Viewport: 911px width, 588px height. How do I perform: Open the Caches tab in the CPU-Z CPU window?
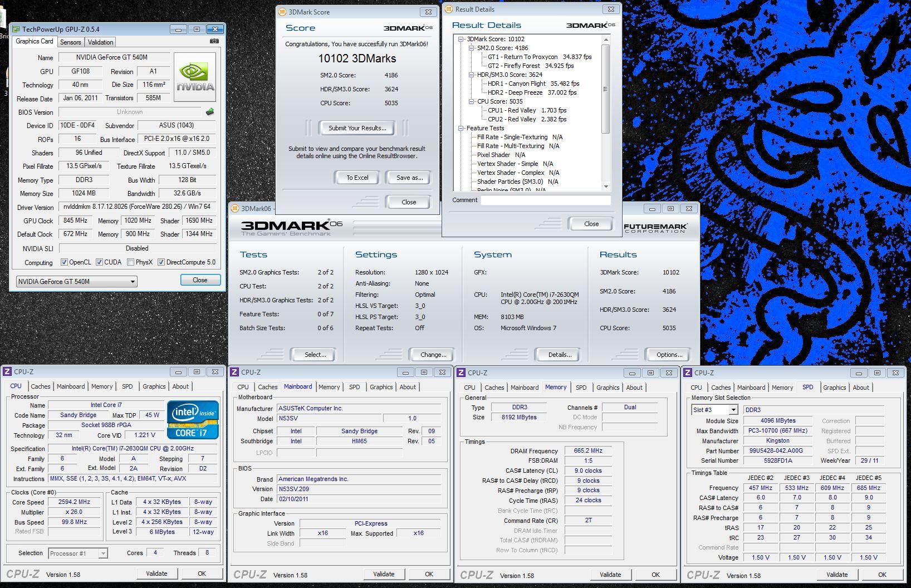41,386
